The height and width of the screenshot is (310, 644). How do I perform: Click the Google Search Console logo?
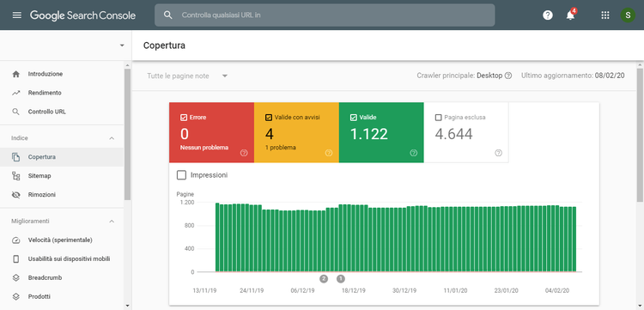point(82,15)
